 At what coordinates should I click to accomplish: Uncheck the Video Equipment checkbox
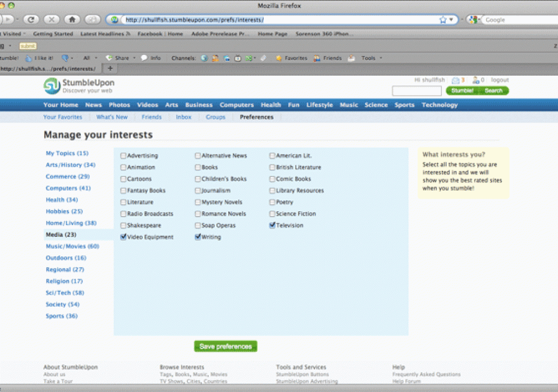(x=123, y=237)
